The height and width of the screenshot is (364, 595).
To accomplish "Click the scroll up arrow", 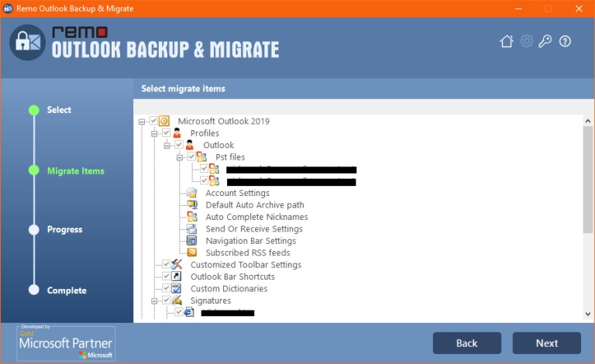I will click(x=588, y=121).
